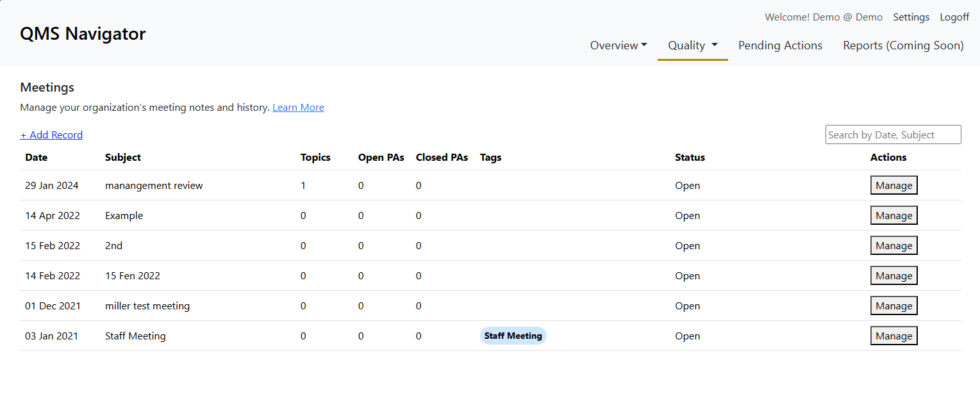The height and width of the screenshot is (399, 980).
Task: Open the Settings link
Action: (911, 17)
